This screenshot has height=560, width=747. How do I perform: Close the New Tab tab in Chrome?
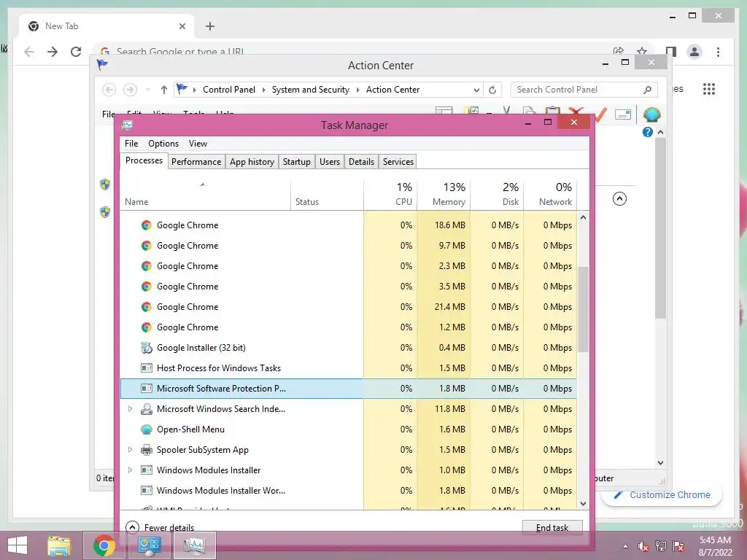(x=182, y=26)
